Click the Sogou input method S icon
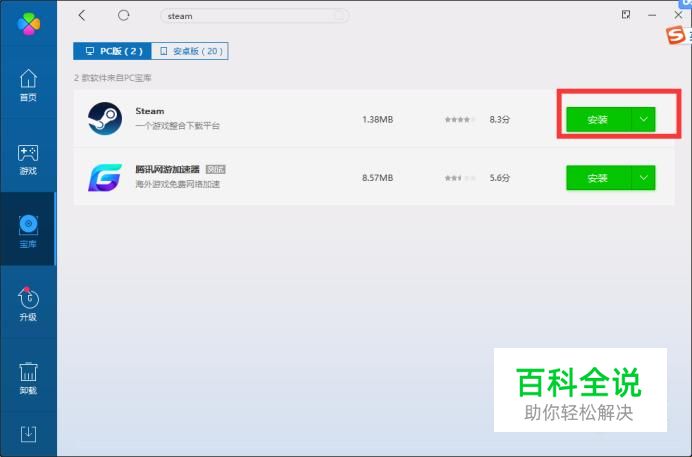The image size is (692, 457). click(x=676, y=35)
